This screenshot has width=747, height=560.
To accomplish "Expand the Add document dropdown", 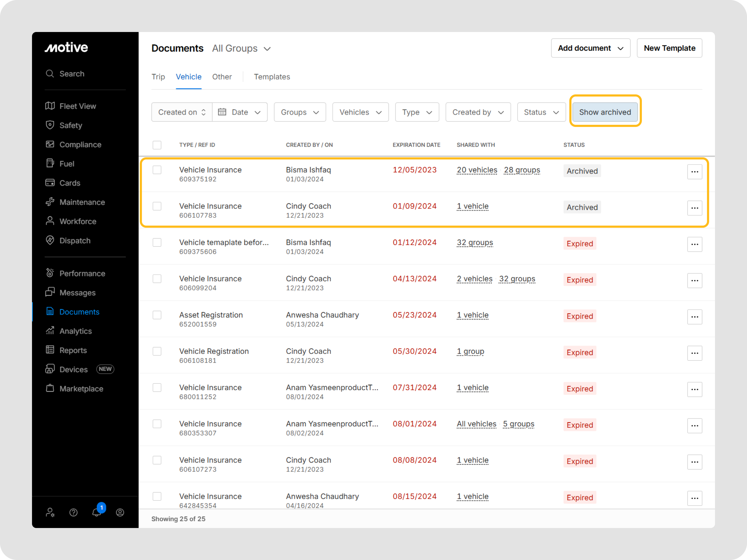I will coord(590,48).
